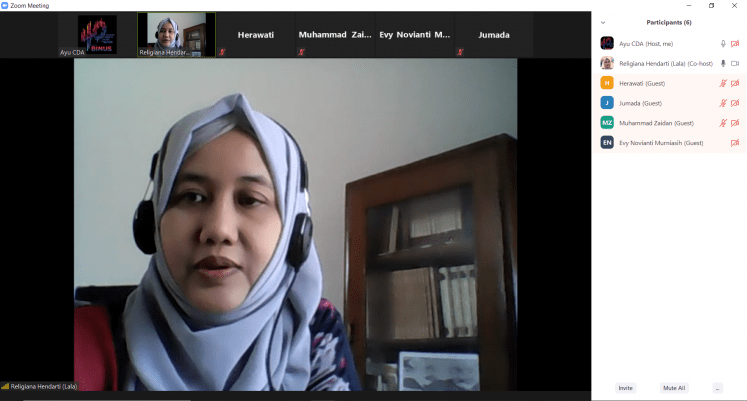This screenshot has height=401, width=747.
Task: Click "Ayu CDA (Host, me)" name in list
Action: 646,44
